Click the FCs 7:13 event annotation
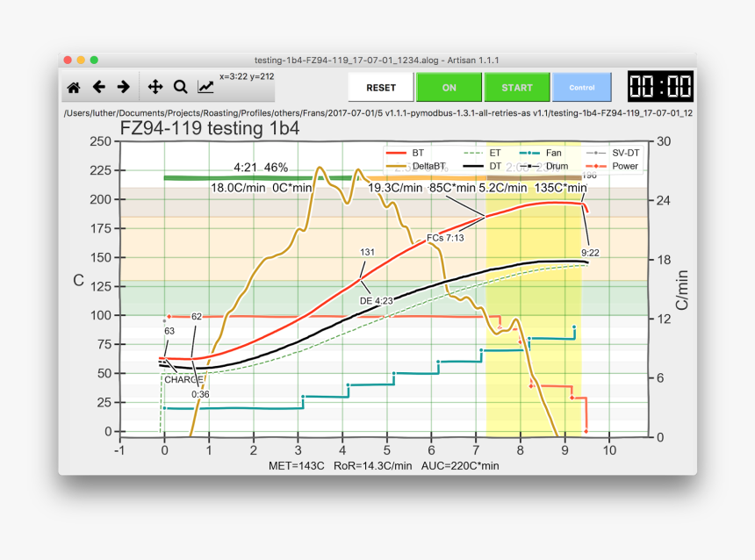 tap(444, 238)
